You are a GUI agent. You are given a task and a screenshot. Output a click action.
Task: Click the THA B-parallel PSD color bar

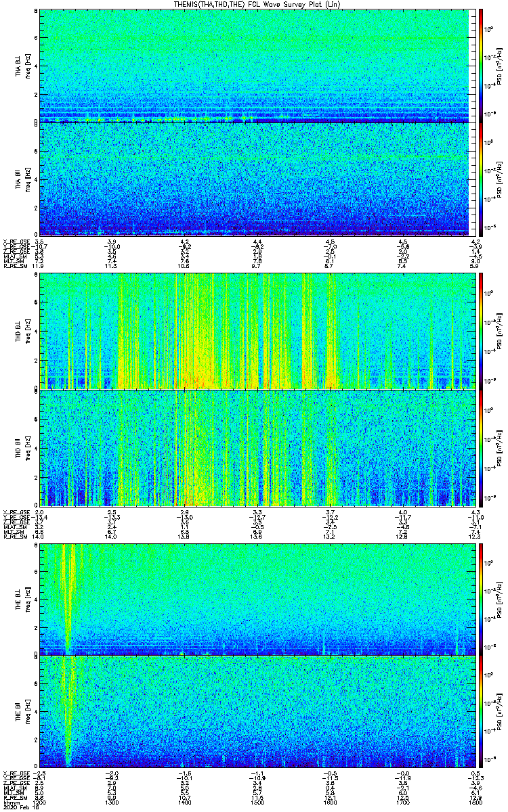pyautogui.click(x=482, y=179)
